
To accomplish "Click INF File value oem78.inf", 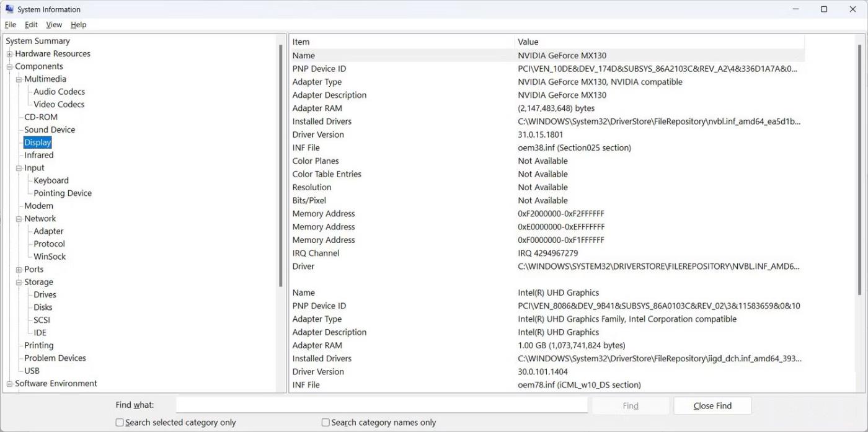I will [579, 385].
